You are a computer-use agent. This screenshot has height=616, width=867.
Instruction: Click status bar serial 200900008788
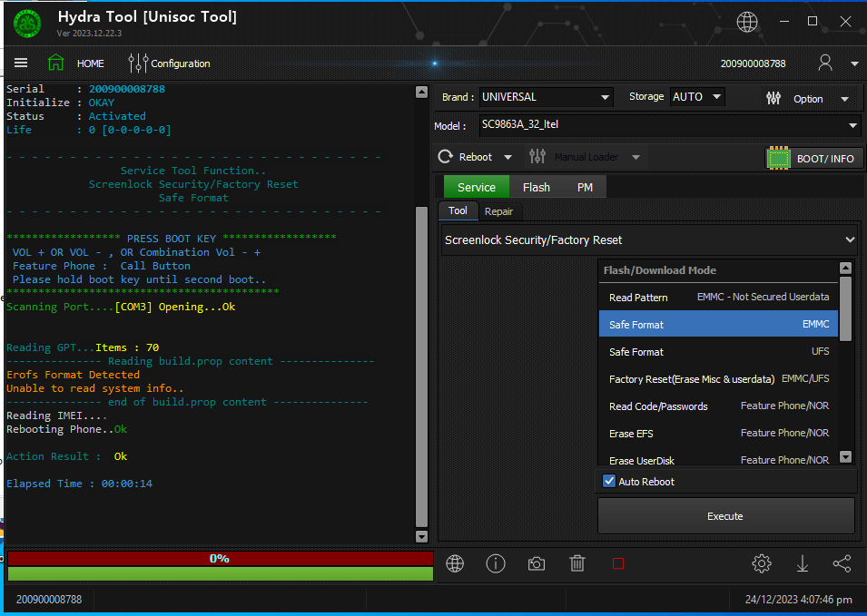[x=49, y=600]
